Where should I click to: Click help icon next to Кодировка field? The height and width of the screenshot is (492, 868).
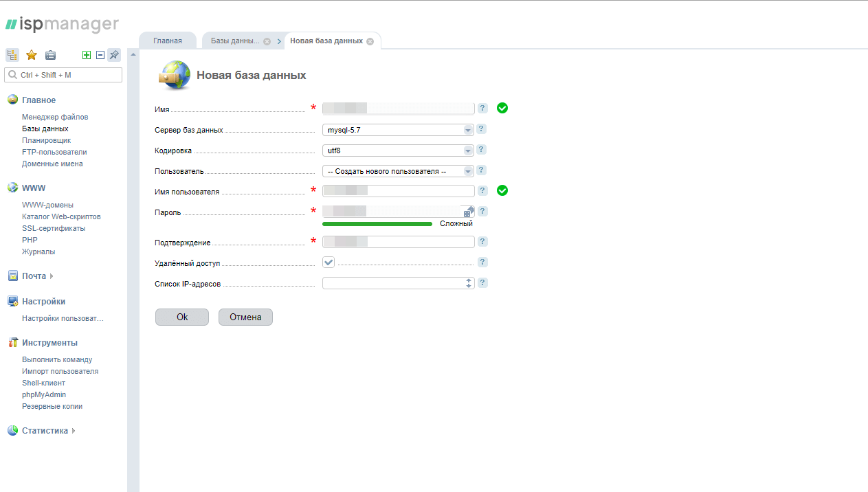[482, 150]
